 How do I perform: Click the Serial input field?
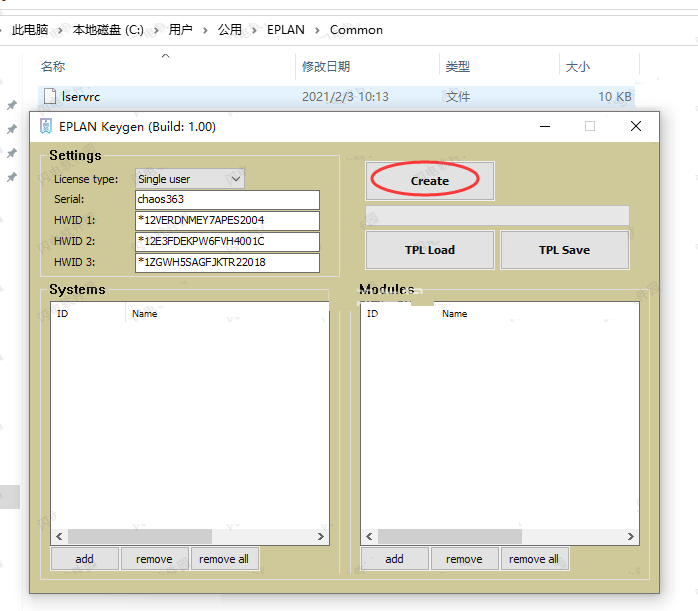(227, 199)
